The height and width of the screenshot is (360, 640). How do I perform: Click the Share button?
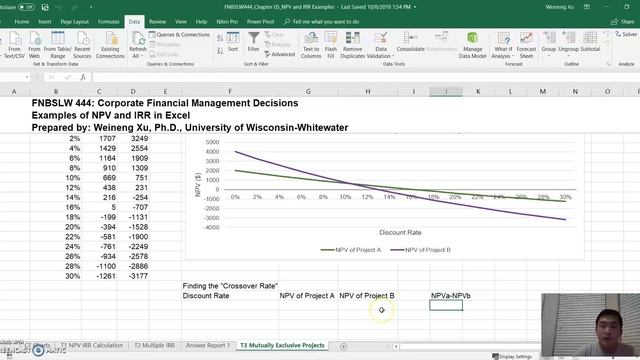623,22
